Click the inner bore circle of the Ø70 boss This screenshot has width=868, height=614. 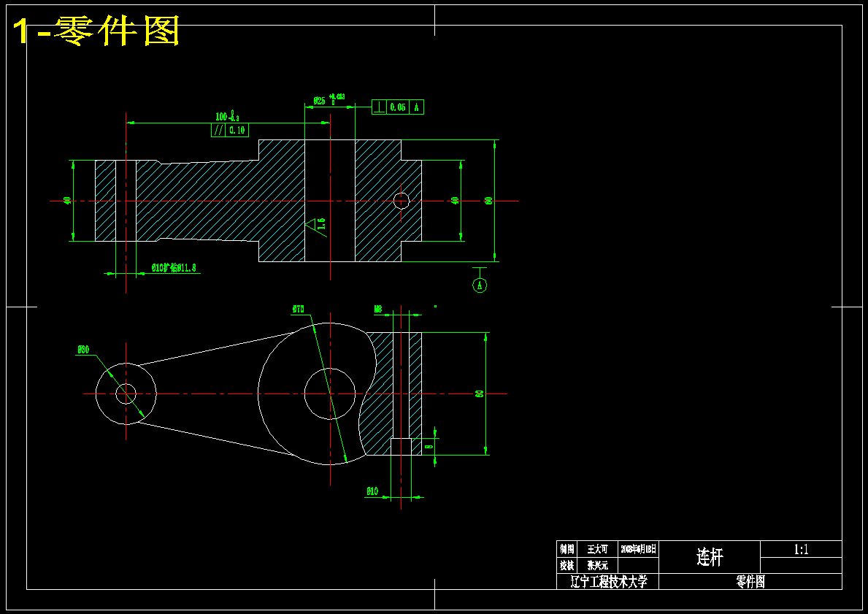330,394
